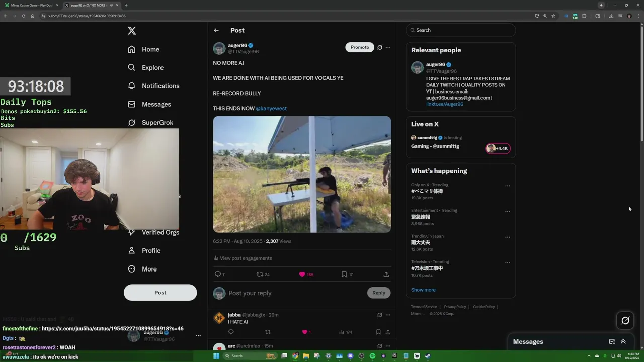Click the +4.4K listeners badge
This screenshot has height=362, width=644.
point(498,148)
